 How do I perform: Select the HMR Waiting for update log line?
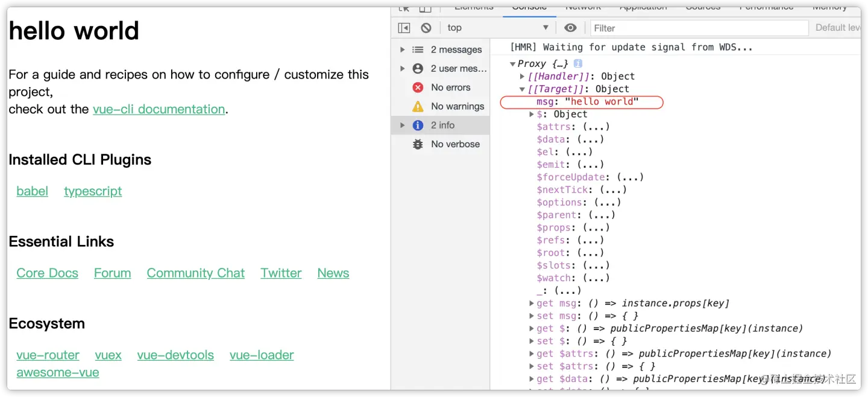[631, 47]
